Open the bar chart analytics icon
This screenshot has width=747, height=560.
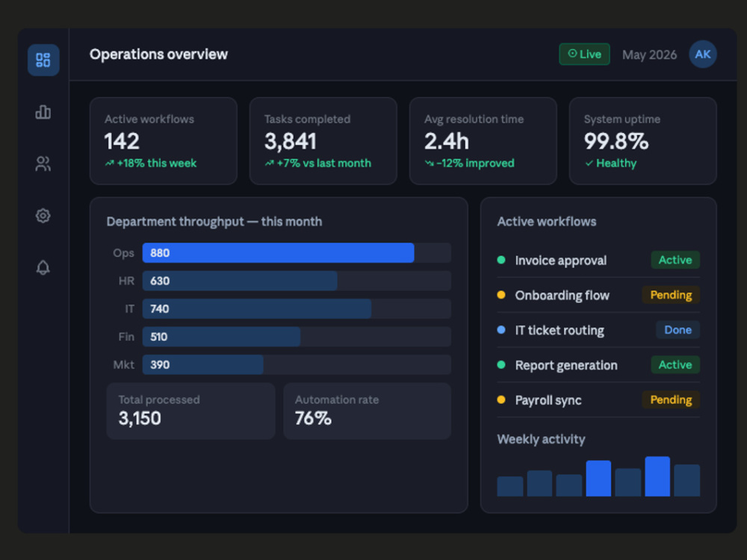coord(43,112)
